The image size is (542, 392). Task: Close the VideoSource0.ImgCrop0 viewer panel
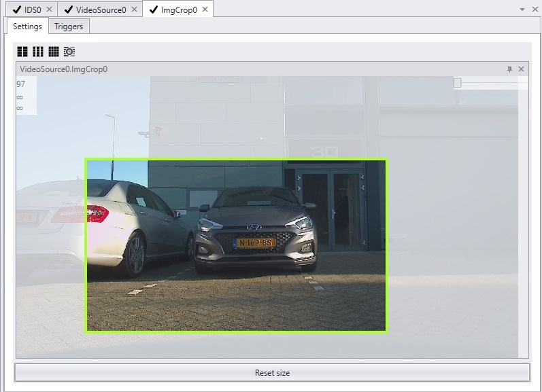[x=522, y=69]
